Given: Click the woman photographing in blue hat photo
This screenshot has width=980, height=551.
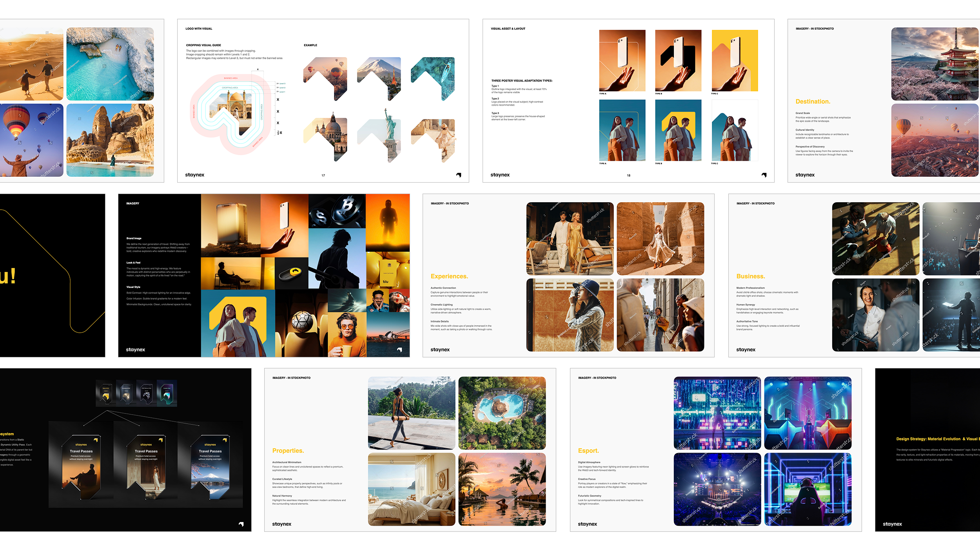Looking at the screenshot, I should coord(570,315).
